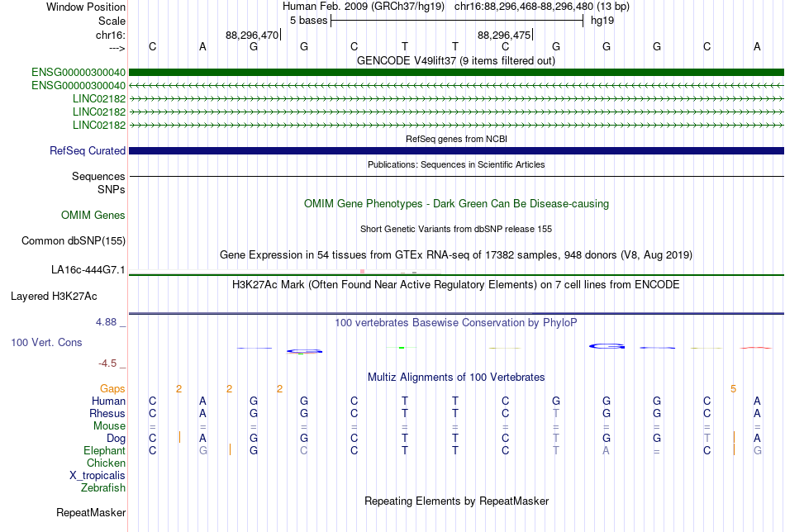785x532 pixels.
Task: Click Gene Expression in 54 tissues GTEx title
Action: click(x=456, y=254)
